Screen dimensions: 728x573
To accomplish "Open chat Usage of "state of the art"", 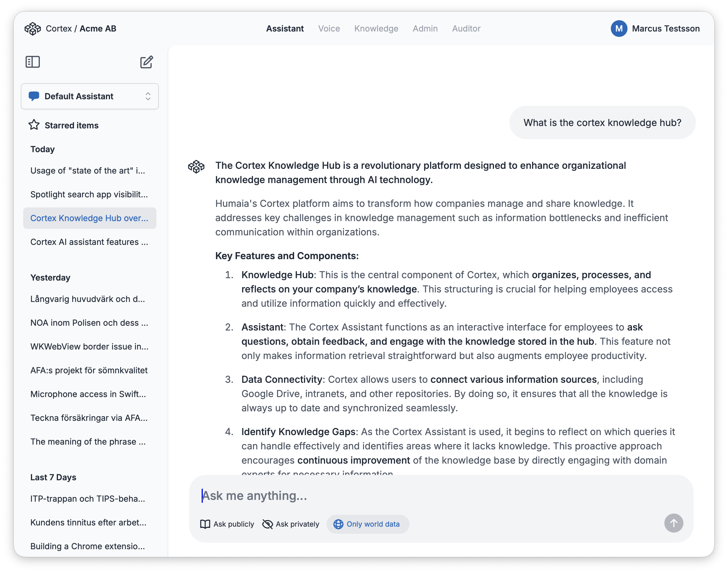I will click(90, 170).
